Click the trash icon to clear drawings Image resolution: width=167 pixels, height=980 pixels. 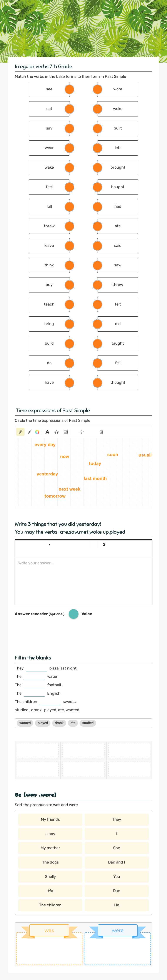(x=102, y=432)
